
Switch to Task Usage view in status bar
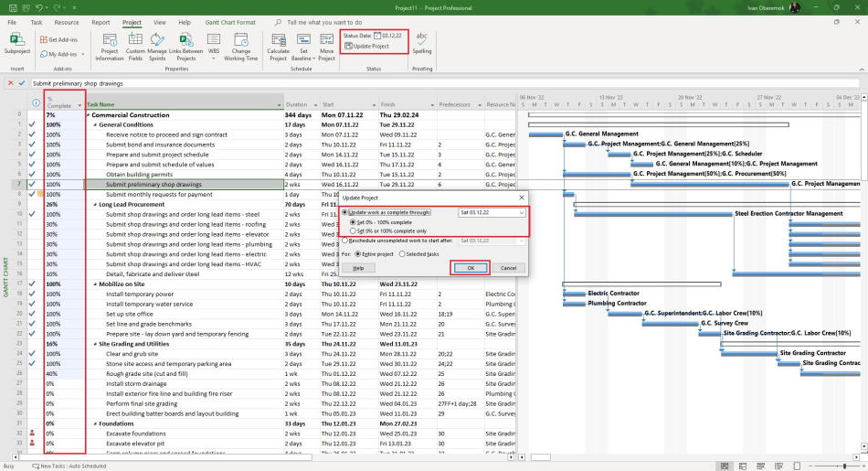pos(742,466)
